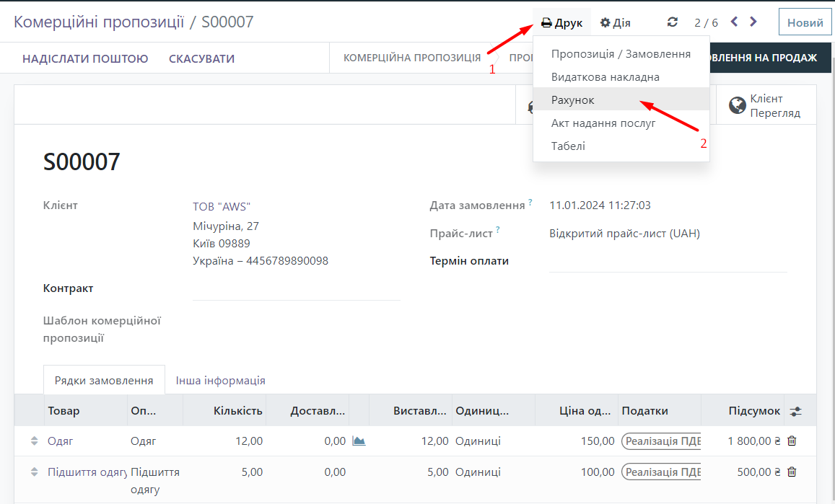Go to the next record with the right arrow
The height and width of the screenshot is (504, 835).
click(x=753, y=22)
